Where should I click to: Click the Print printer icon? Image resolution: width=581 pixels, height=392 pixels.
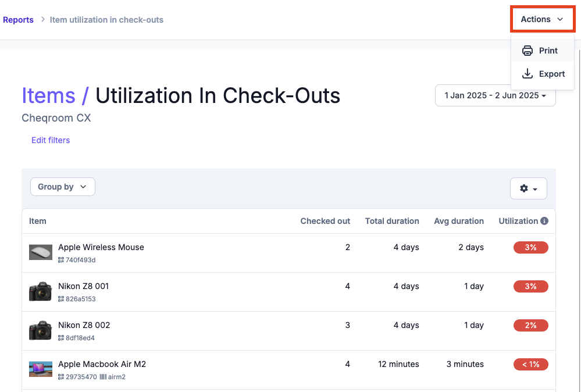(x=527, y=51)
